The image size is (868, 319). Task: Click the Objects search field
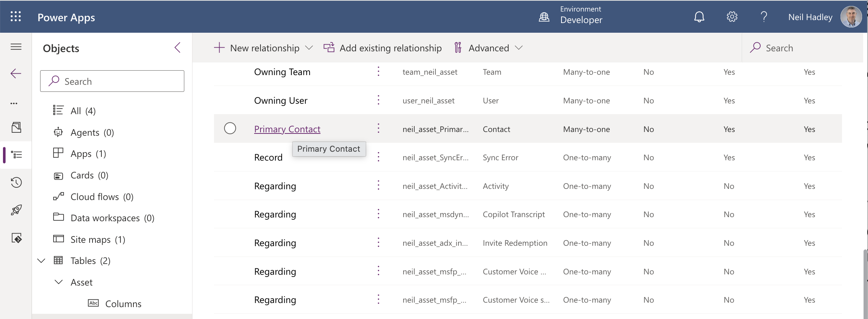coord(112,81)
